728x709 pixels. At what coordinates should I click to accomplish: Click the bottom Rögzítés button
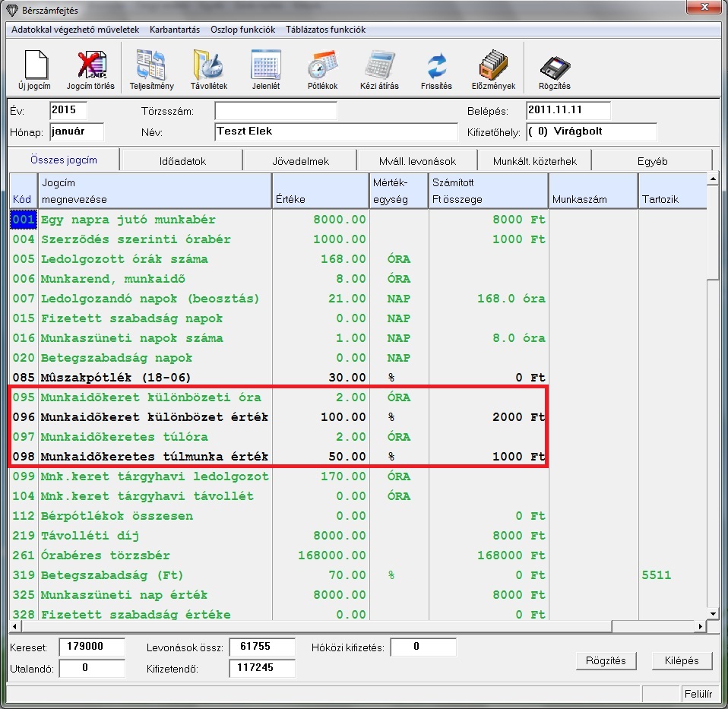tap(606, 660)
